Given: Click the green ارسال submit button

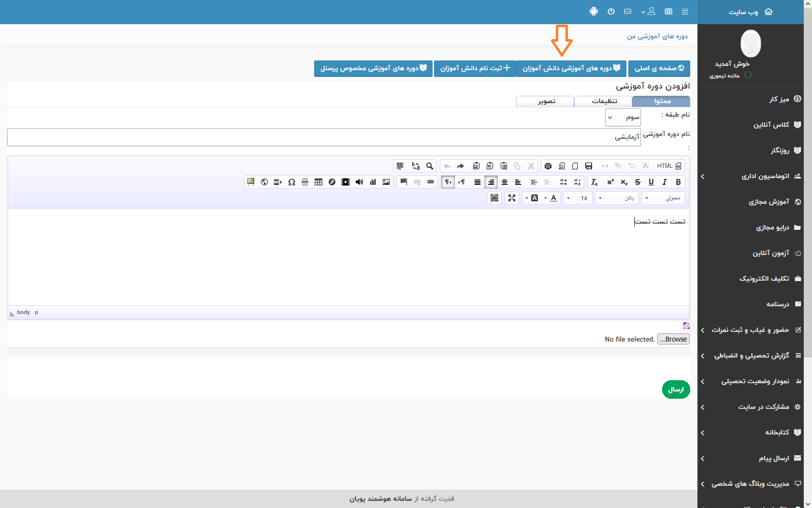Looking at the screenshot, I should click(676, 389).
